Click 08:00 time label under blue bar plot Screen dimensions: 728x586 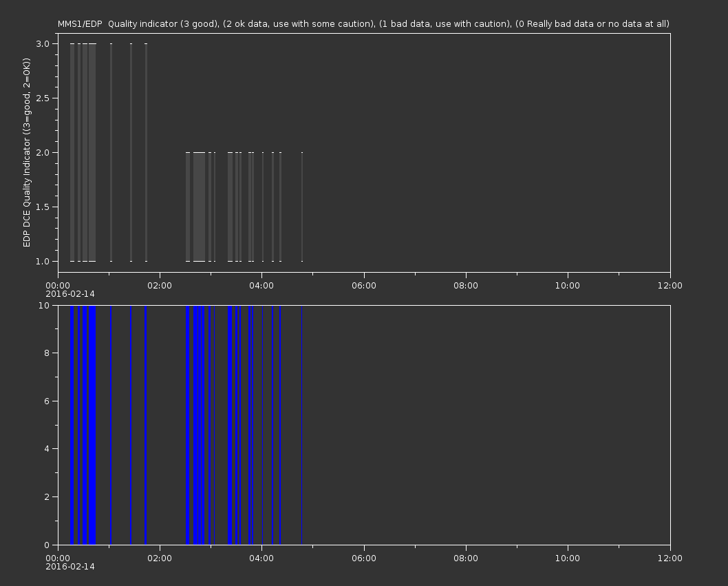(x=466, y=558)
